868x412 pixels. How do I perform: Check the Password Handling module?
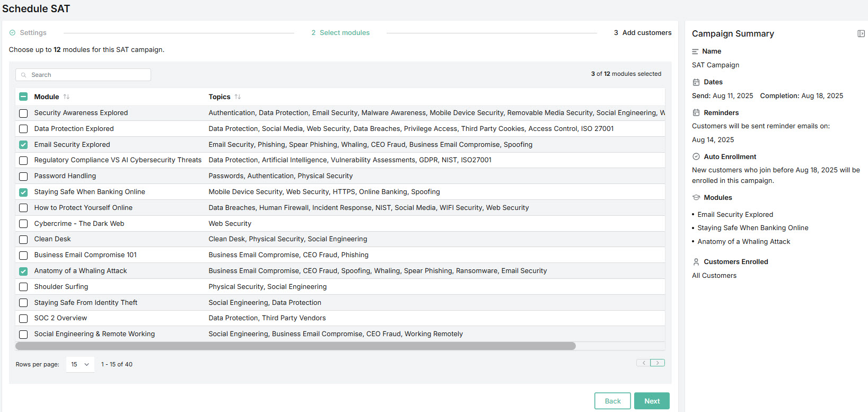click(23, 176)
